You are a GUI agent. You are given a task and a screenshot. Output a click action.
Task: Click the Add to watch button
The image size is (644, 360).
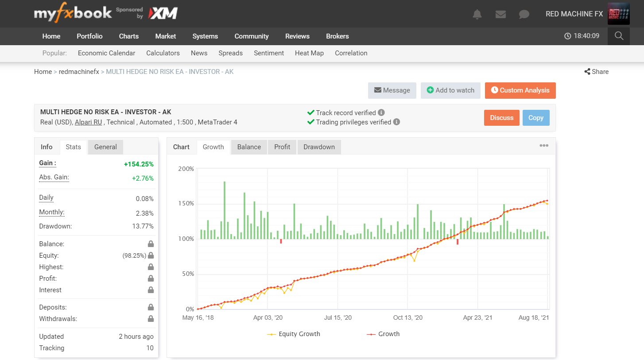[x=450, y=90]
